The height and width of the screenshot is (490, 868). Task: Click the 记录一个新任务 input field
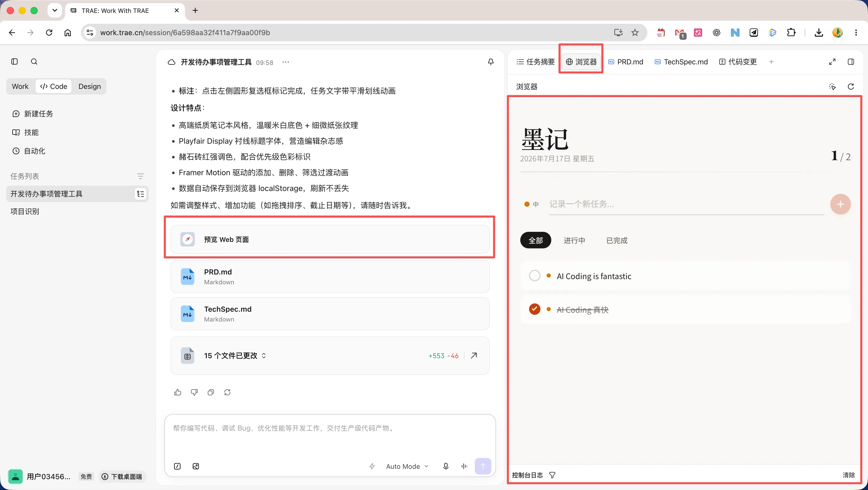point(686,204)
